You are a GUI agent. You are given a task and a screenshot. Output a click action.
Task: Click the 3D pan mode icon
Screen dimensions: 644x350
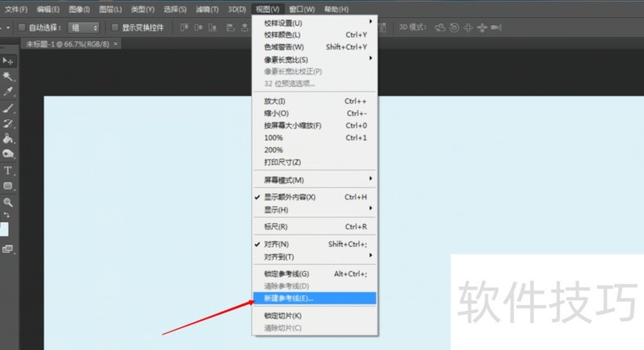tap(468, 27)
